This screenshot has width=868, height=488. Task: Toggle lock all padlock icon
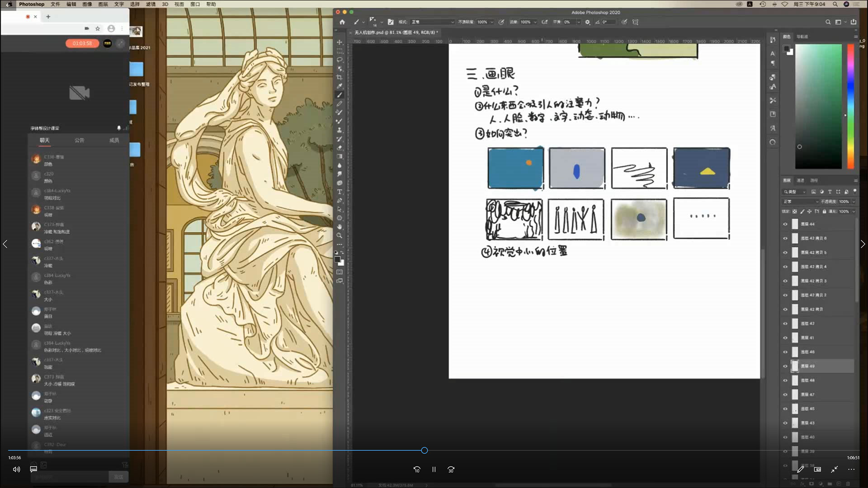pyautogui.click(x=824, y=211)
